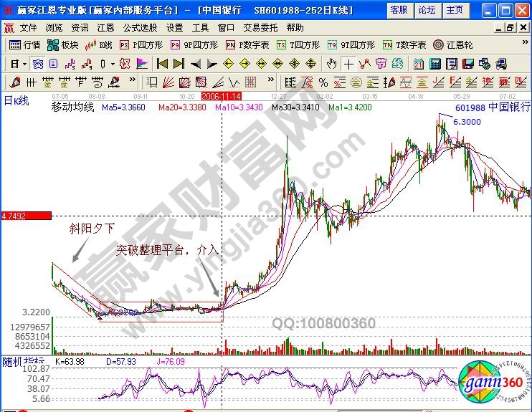
Task: Toggle the K线 candlestick chart view
Action: point(99,44)
